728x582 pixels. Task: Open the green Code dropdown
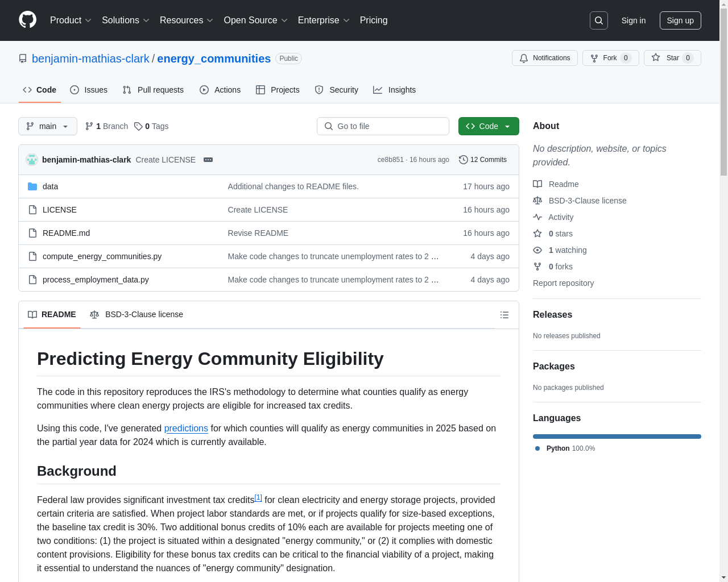pyautogui.click(x=489, y=126)
